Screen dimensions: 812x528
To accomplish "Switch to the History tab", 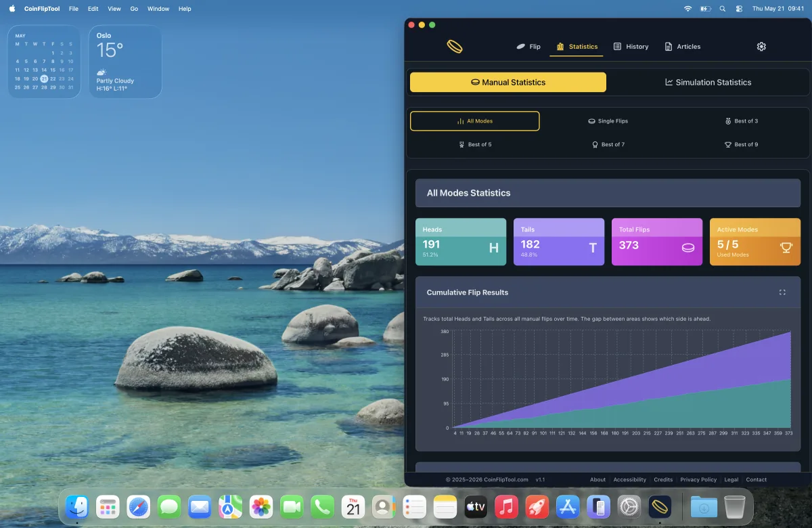I will pos(631,47).
